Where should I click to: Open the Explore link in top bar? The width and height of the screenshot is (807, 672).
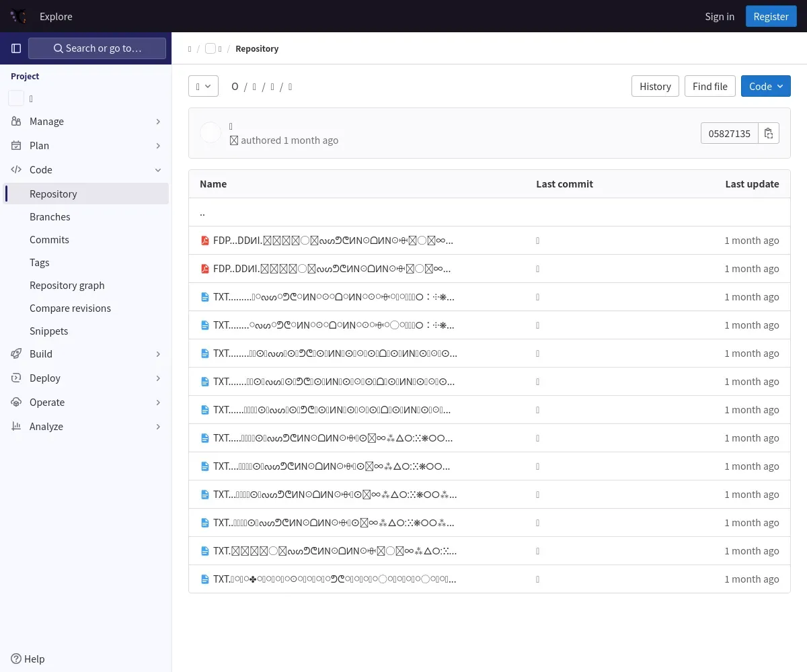click(x=56, y=16)
